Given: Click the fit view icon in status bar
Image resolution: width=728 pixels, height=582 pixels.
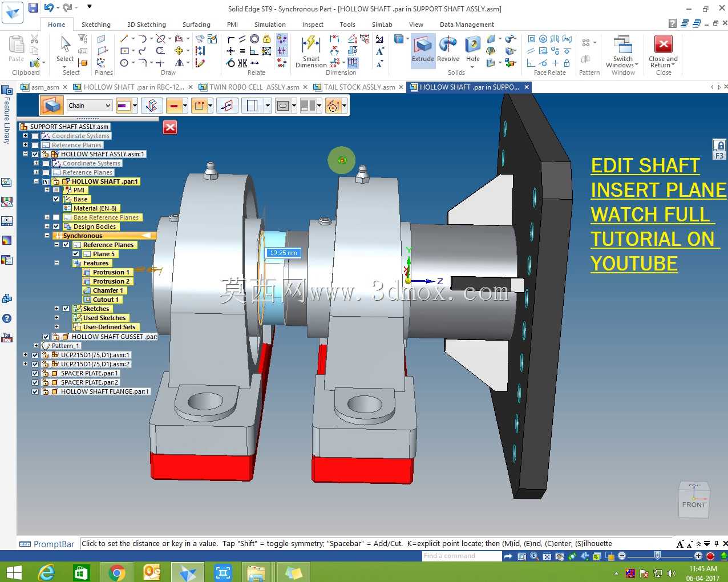Looking at the screenshot, I should tap(547, 556).
